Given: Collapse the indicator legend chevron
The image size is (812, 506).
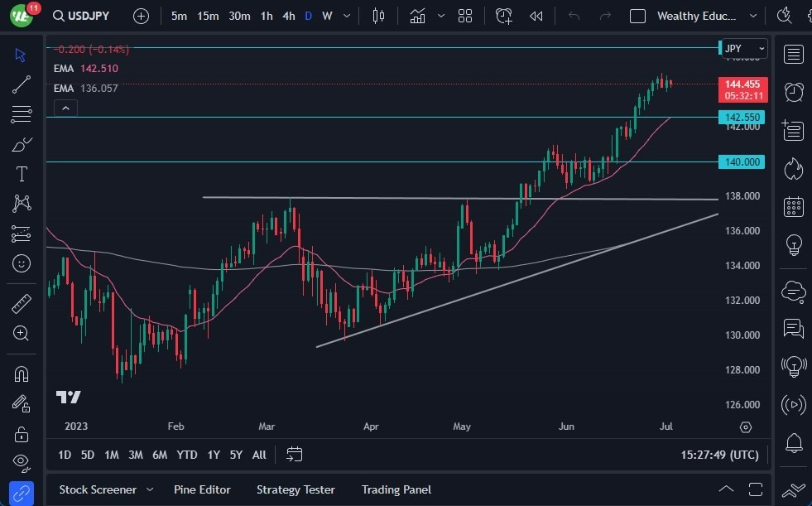Looking at the screenshot, I should coord(65,108).
